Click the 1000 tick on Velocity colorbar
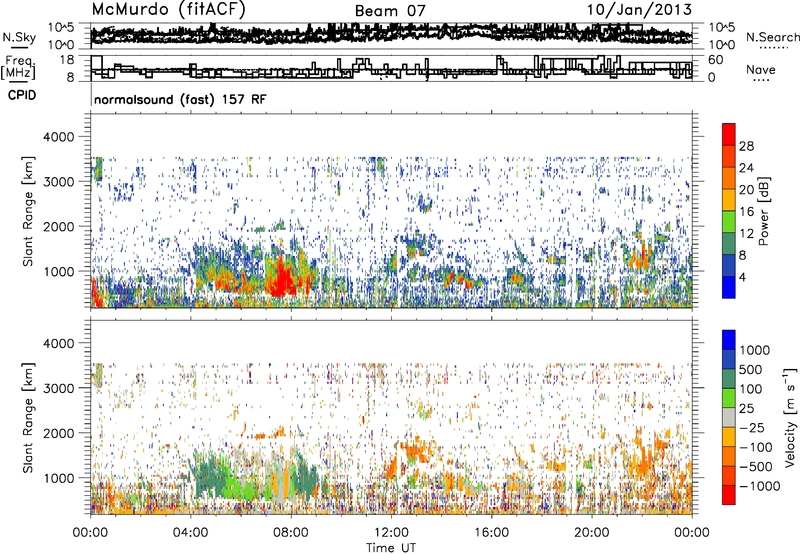The height and width of the screenshot is (554, 800). pyautogui.click(x=755, y=350)
